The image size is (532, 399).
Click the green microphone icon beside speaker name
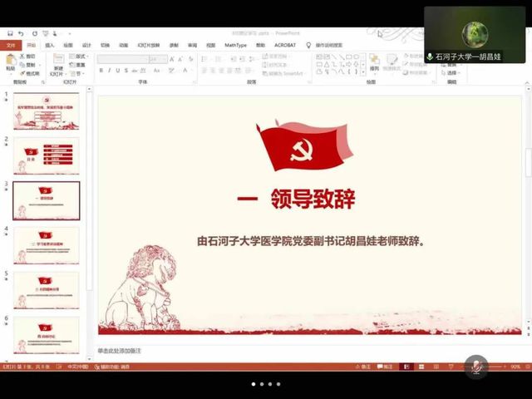430,57
